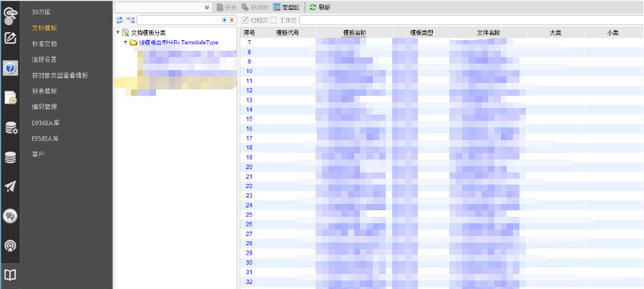Viewport: 644px width, 289px height.
Task: Toggle the 工作区 checkbox
Action: [273, 20]
